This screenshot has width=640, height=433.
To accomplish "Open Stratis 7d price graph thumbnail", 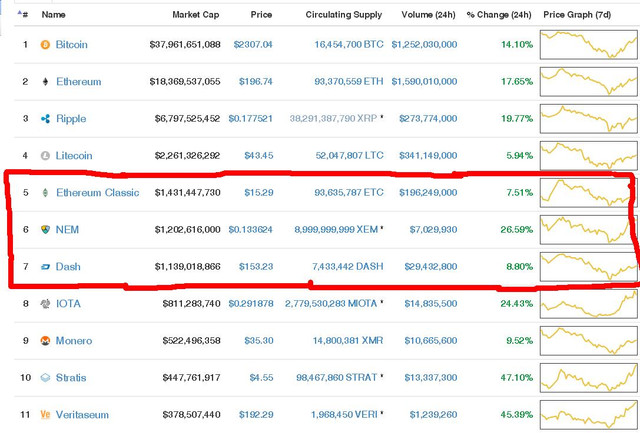I will click(589, 378).
